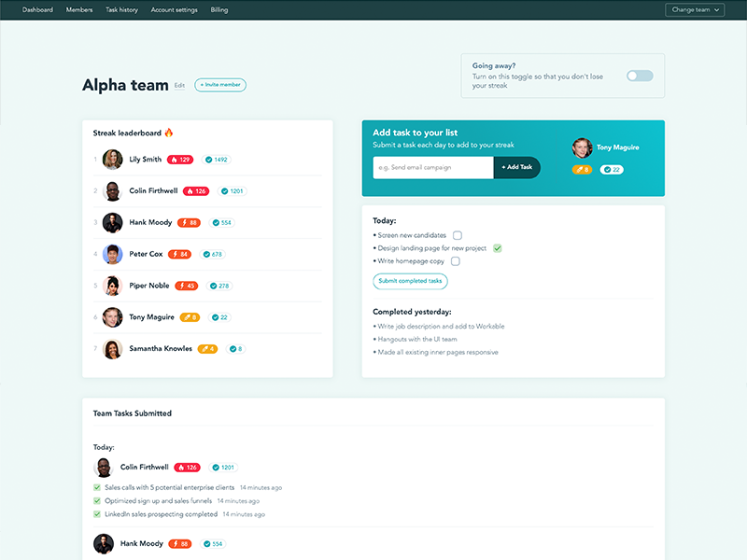Click Piper Noble's avatar
Screen dimensions: 747x560
(112, 286)
